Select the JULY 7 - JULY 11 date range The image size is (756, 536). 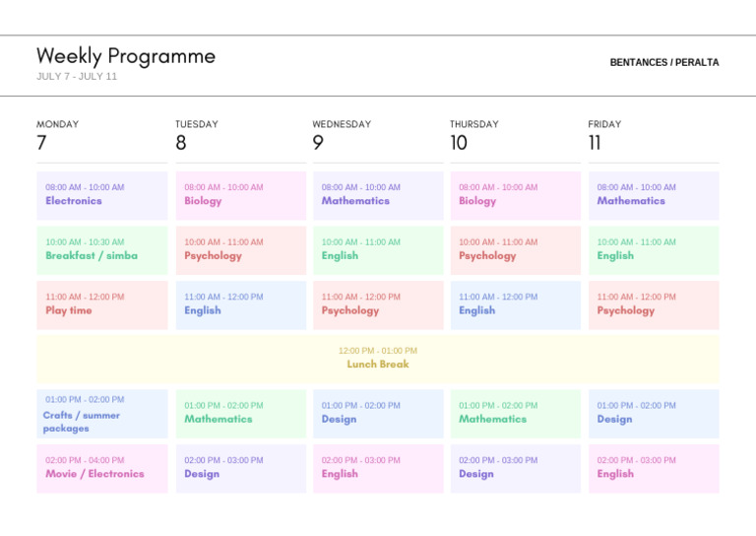(77, 76)
